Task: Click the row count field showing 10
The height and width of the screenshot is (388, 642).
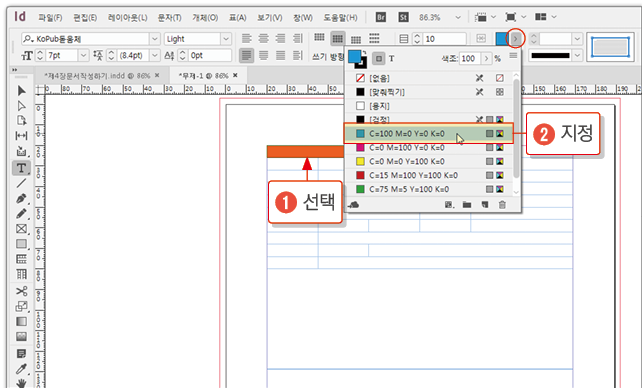Action: pyautogui.click(x=445, y=39)
